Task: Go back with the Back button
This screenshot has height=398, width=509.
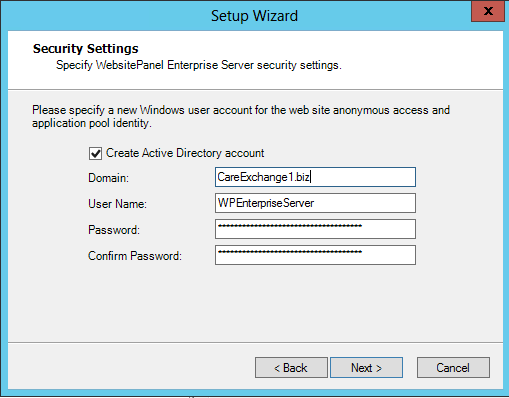Action: point(291,368)
